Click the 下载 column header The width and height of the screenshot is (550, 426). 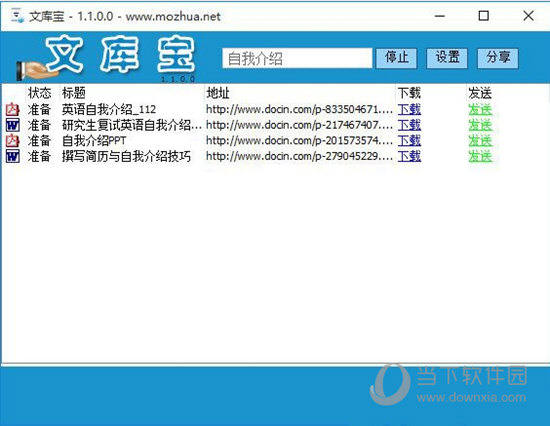pyautogui.click(x=409, y=93)
